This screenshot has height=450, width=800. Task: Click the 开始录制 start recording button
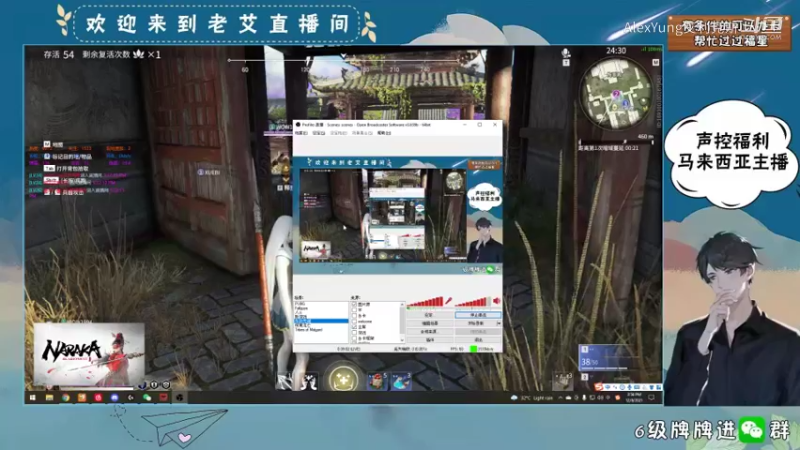pyautogui.click(x=476, y=323)
